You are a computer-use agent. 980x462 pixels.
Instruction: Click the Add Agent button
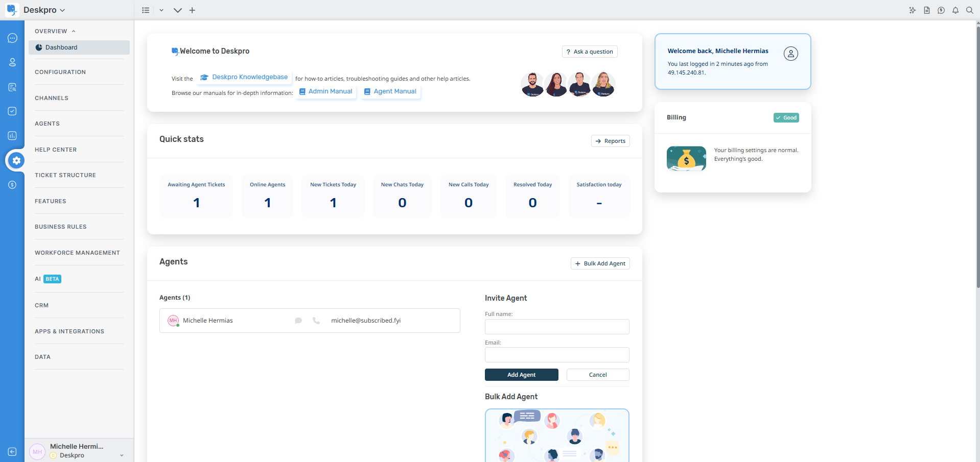coord(522,375)
